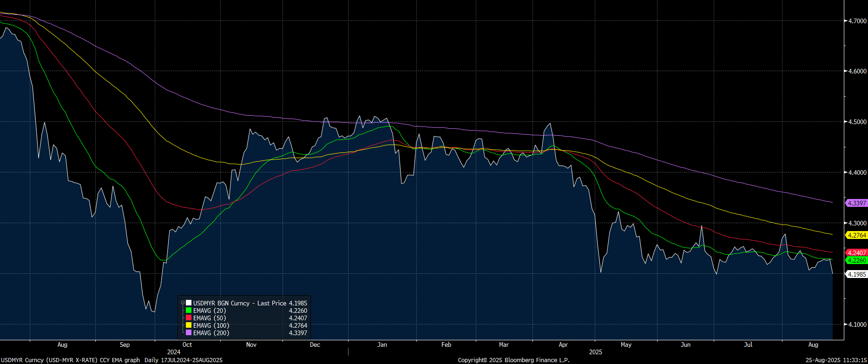Image resolution: width=868 pixels, height=364 pixels.
Task: Select USDMYR BGN Curncy Last Price legend entry
Action: 240,303
